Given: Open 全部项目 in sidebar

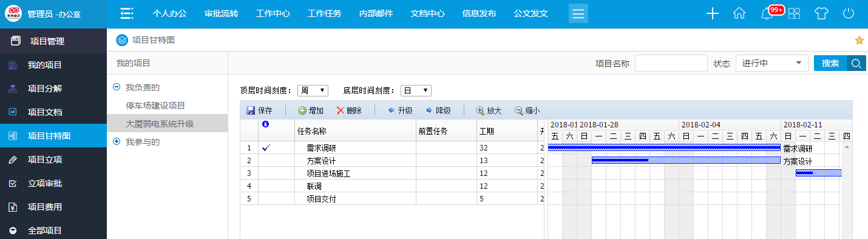Looking at the screenshot, I should pyautogui.click(x=53, y=230).
